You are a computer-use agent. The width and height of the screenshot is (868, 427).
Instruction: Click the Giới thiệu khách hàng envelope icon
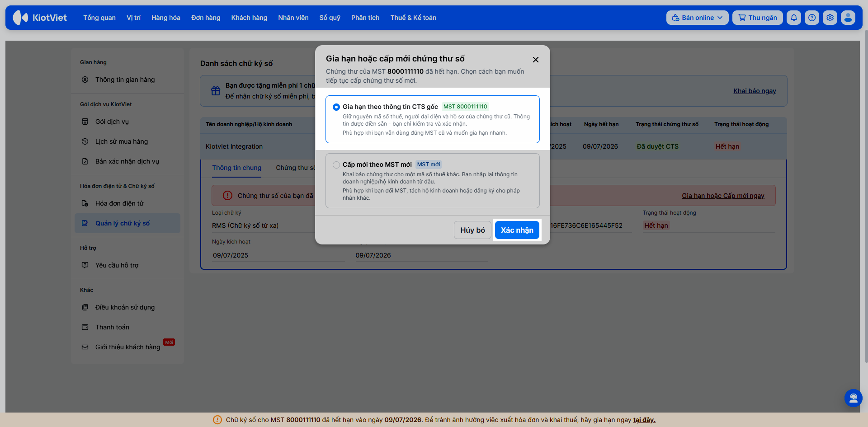[85, 347]
